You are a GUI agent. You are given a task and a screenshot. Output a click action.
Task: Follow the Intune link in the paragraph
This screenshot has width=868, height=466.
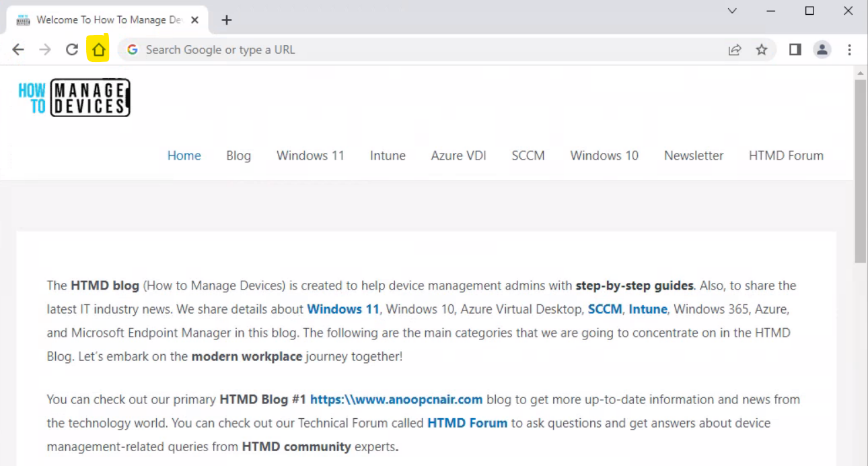coord(648,309)
